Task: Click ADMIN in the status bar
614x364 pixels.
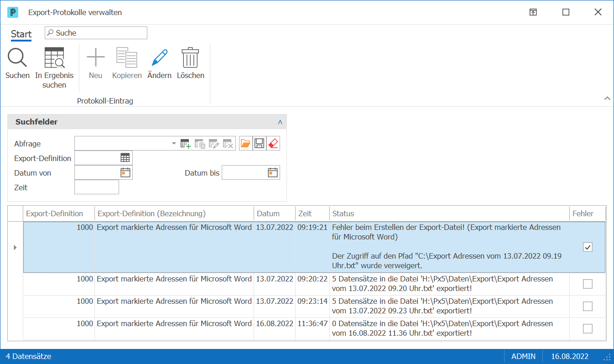Action: (x=524, y=356)
